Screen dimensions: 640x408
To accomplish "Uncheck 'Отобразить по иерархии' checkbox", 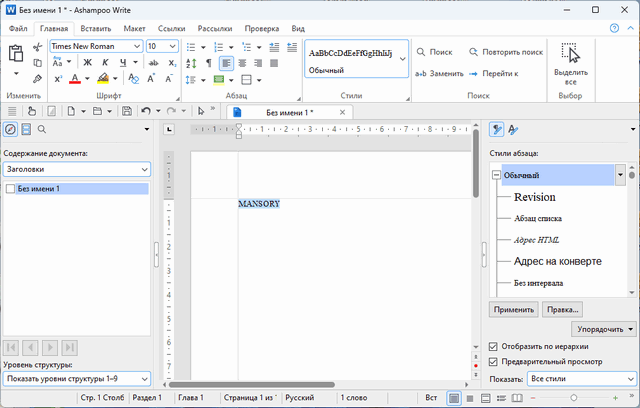I will pos(494,346).
